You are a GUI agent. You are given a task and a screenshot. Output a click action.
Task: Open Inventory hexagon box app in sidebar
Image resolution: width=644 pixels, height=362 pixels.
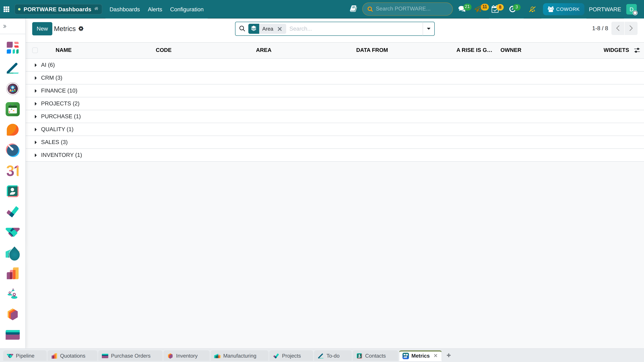[x=12, y=315]
